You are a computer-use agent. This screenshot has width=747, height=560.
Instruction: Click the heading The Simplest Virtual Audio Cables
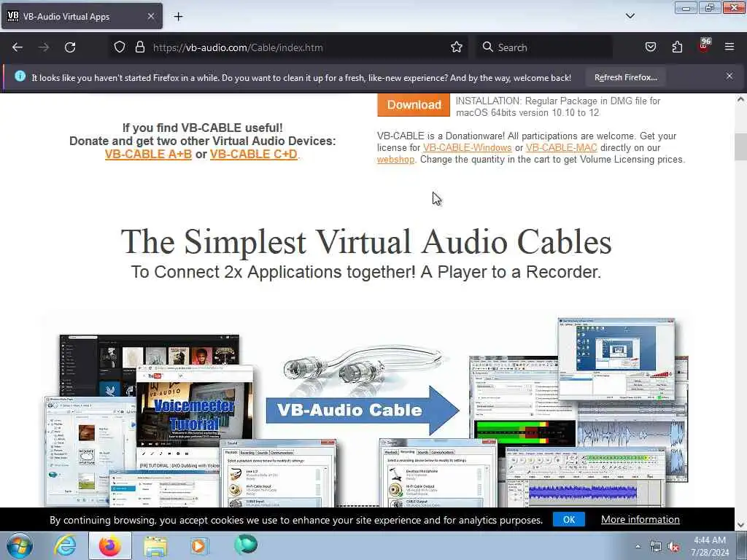(366, 241)
